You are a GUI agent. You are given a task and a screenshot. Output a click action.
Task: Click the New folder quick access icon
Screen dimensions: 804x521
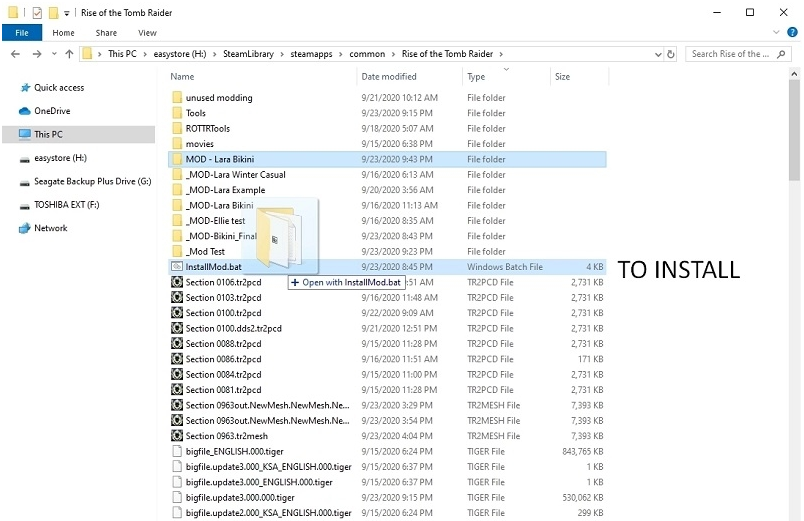(53, 12)
